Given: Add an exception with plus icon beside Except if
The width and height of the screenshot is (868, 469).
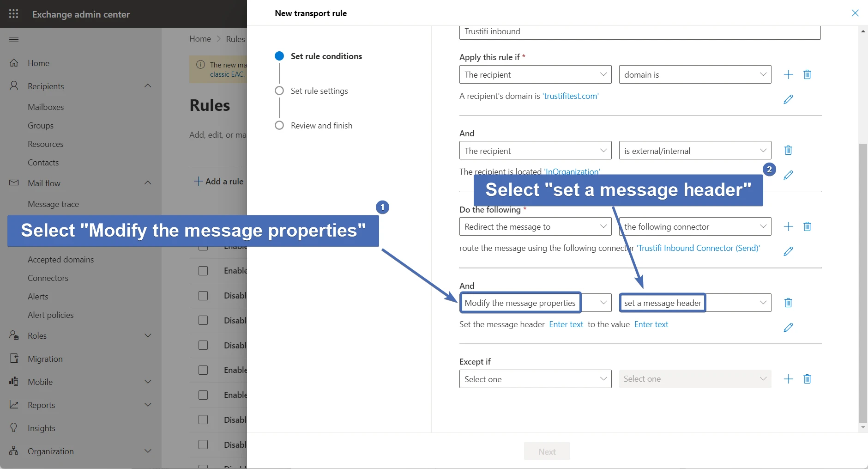Looking at the screenshot, I should tap(789, 379).
